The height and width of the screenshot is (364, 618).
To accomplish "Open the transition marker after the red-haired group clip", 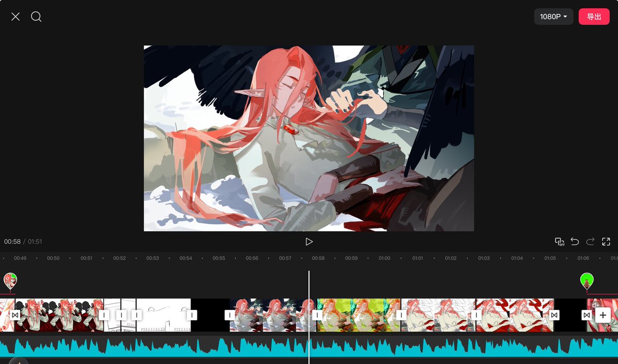I will click(104, 315).
